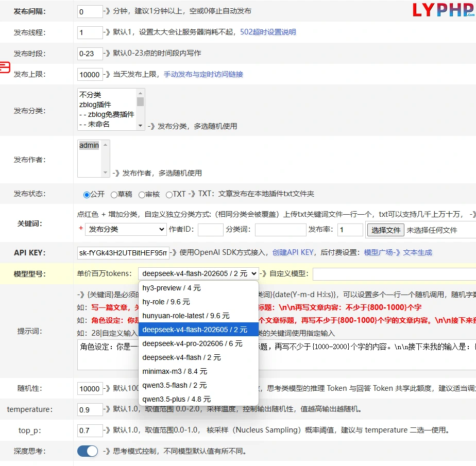Open the 502超时设置说明 link
476x466 pixels.
click(x=268, y=32)
